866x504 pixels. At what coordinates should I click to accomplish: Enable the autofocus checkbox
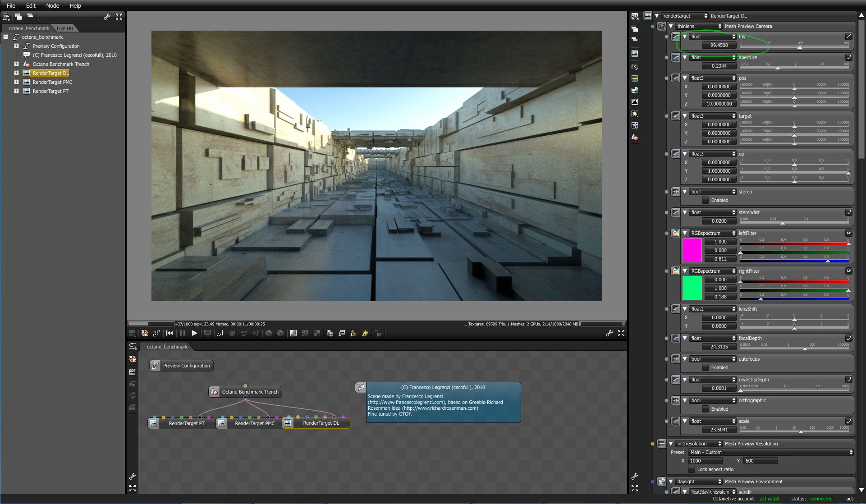[x=706, y=367]
